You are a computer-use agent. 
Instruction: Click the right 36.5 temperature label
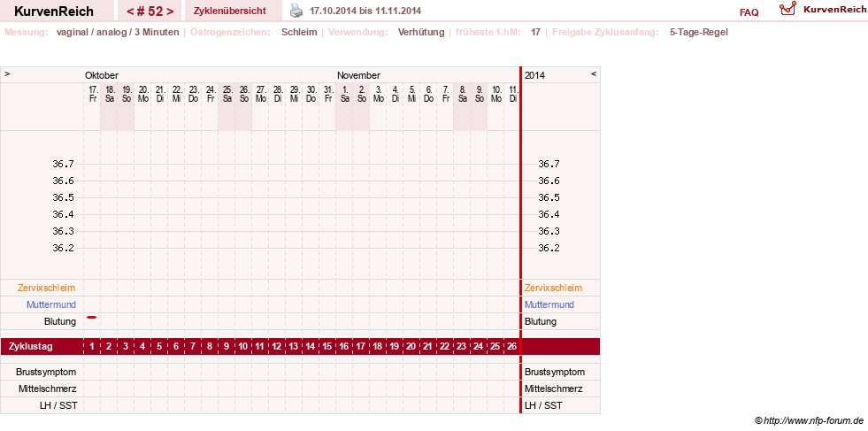[549, 197]
